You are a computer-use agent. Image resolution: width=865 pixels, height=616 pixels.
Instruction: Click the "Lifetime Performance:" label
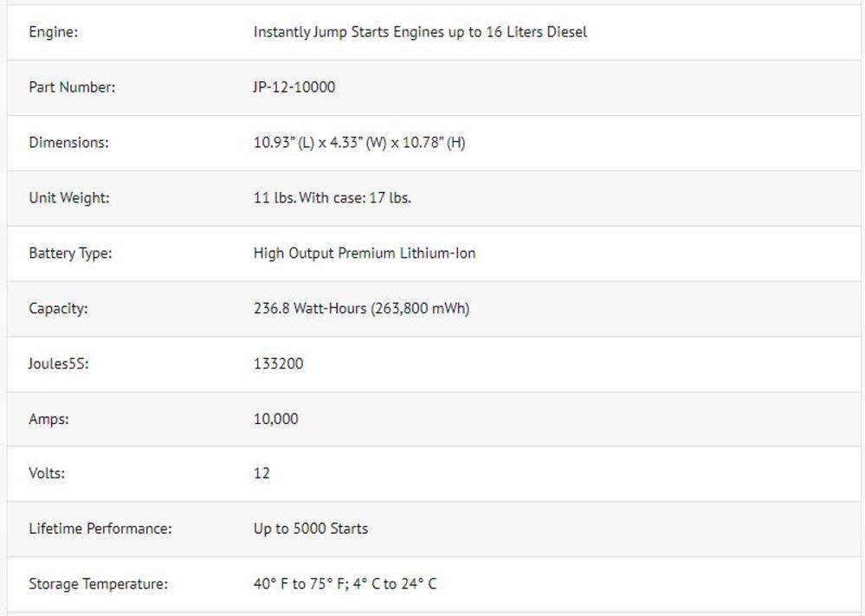pyautogui.click(x=100, y=529)
